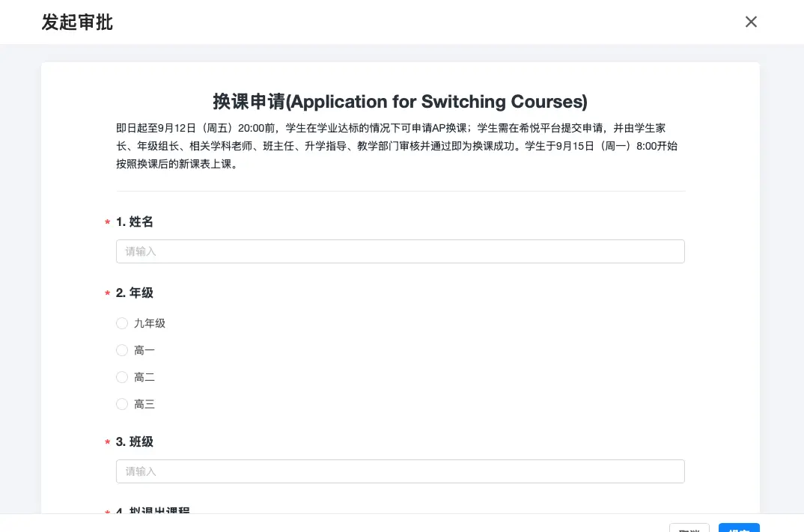Click the 发起审批 page title

77,22
